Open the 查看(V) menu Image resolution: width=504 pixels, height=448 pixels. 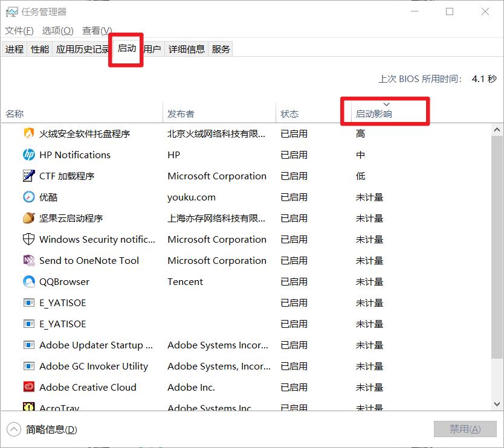(95, 30)
